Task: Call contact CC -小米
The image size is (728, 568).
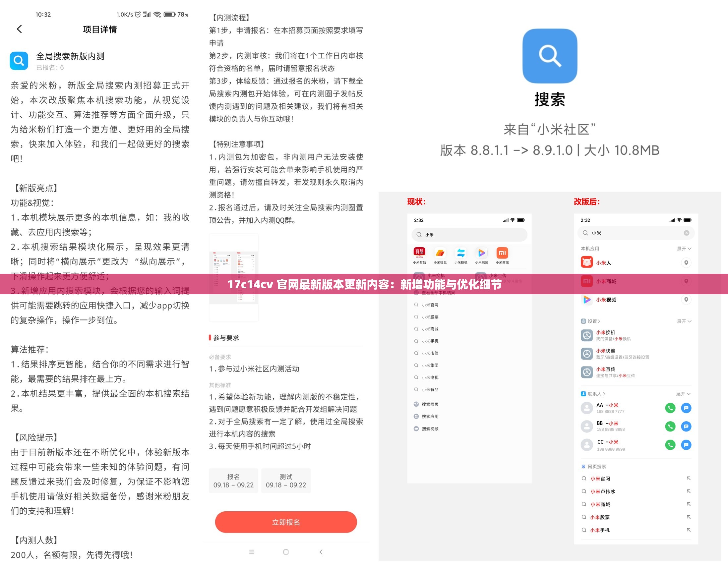Action: click(x=670, y=445)
